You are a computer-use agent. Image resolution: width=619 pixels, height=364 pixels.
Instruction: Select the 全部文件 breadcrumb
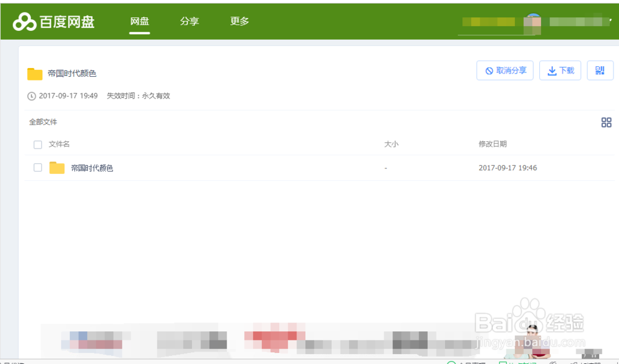click(x=43, y=122)
